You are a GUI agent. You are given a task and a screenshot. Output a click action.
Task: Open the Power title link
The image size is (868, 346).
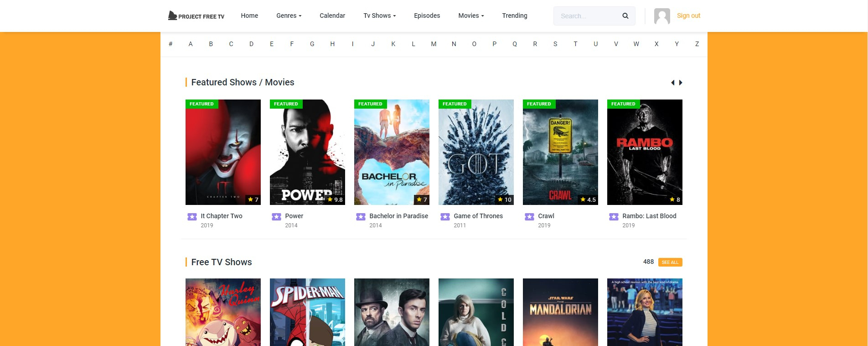(x=294, y=216)
